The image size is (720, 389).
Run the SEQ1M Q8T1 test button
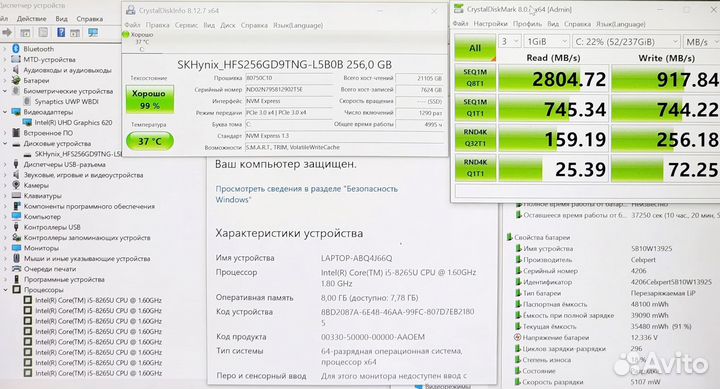pyautogui.click(x=475, y=77)
